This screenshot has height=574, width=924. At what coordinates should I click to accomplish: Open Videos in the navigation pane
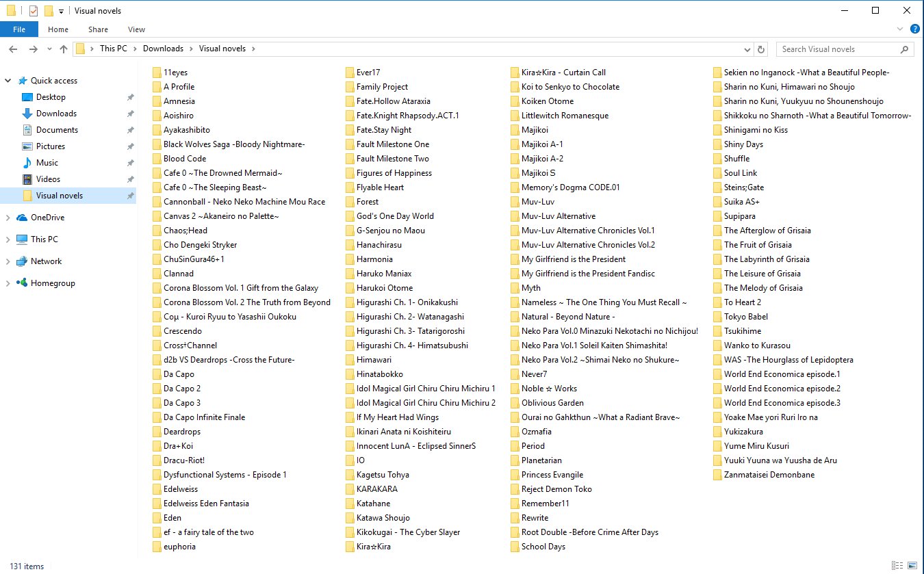(x=49, y=179)
